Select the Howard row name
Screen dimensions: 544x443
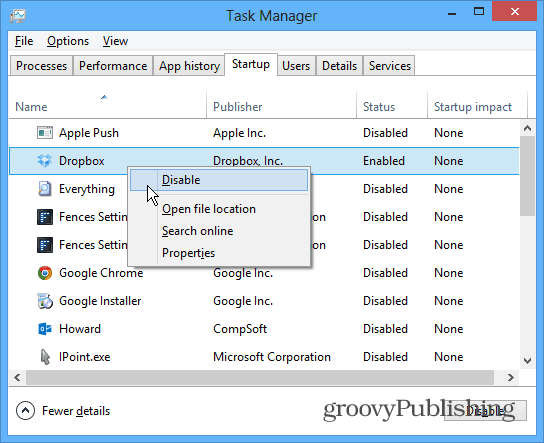point(80,329)
